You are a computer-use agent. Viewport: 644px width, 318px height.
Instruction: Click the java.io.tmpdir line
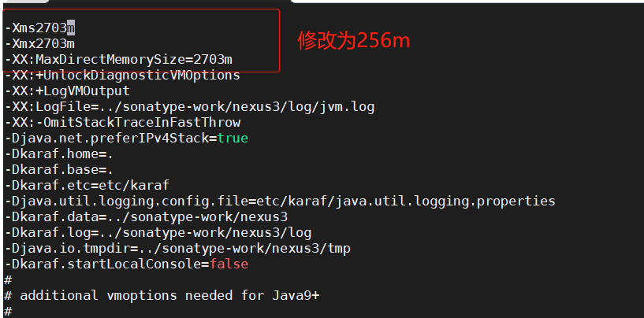177,248
